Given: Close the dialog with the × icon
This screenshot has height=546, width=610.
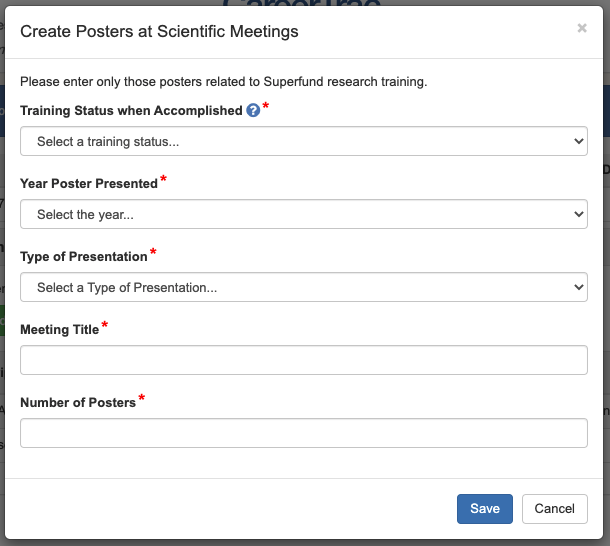Looking at the screenshot, I should click(x=582, y=29).
